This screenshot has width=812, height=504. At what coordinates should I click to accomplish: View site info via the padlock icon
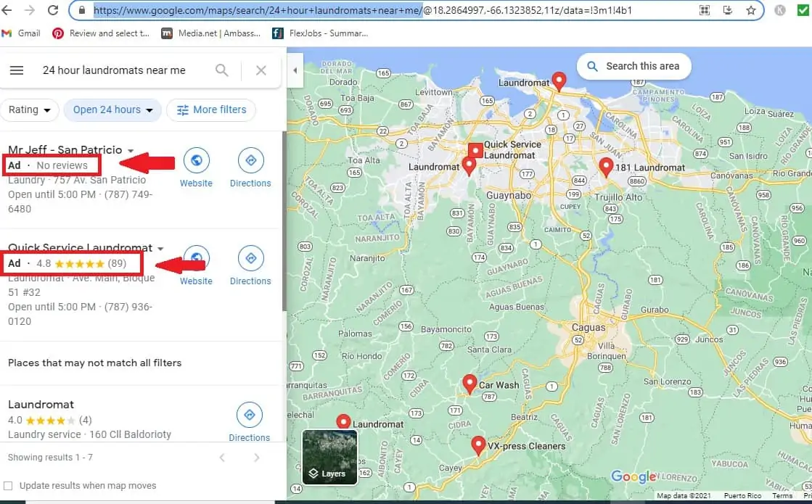[x=81, y=10]
